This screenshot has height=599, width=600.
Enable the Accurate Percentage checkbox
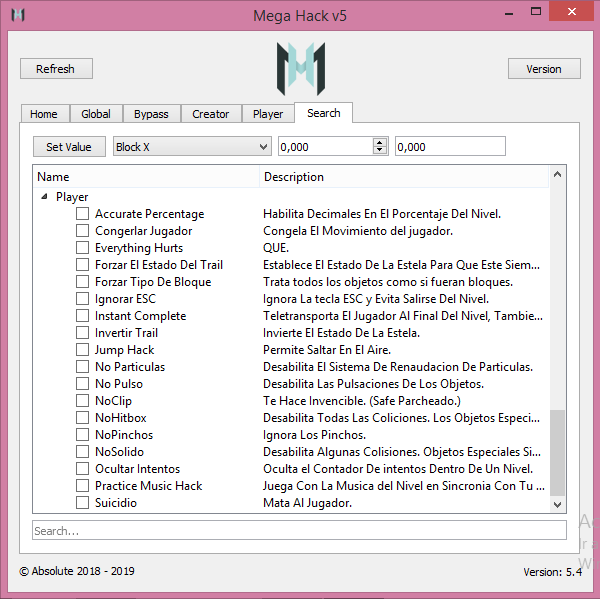pos(82,214)
